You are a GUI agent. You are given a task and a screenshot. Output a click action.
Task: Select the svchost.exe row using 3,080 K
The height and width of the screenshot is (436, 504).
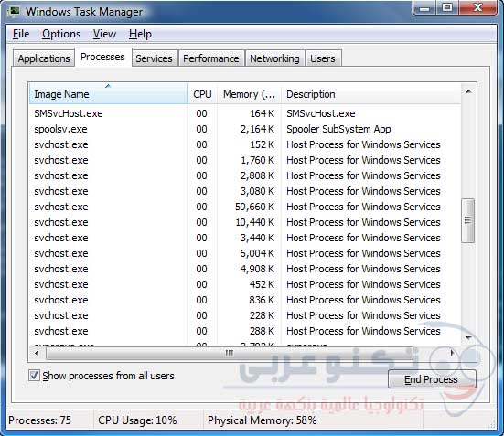pos(245,191)
